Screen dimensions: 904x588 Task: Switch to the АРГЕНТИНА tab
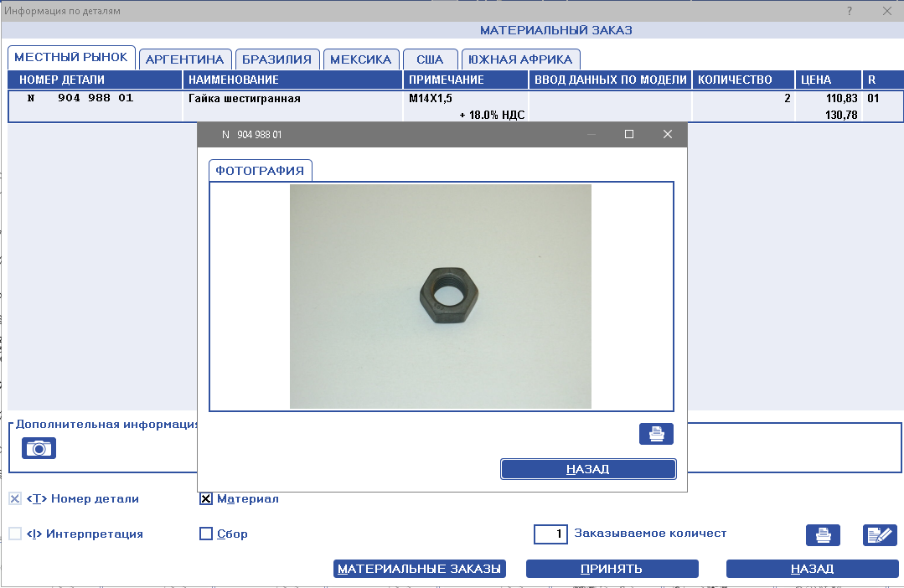(184, 59)
